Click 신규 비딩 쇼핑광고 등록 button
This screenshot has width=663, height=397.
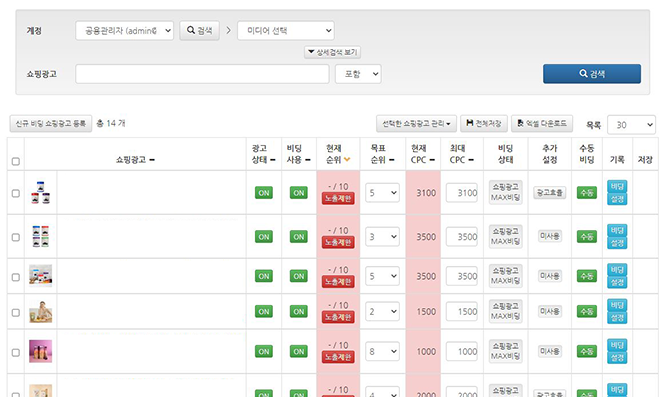51,123
